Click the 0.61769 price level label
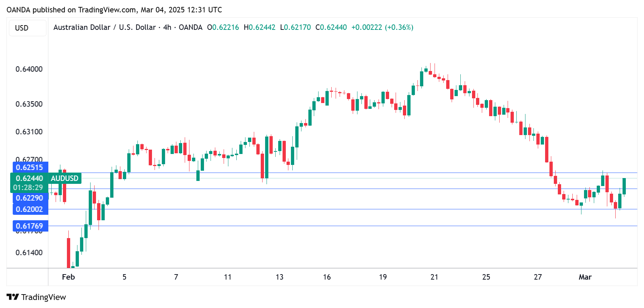Viewport: 644px width, 308px height. 30,226
